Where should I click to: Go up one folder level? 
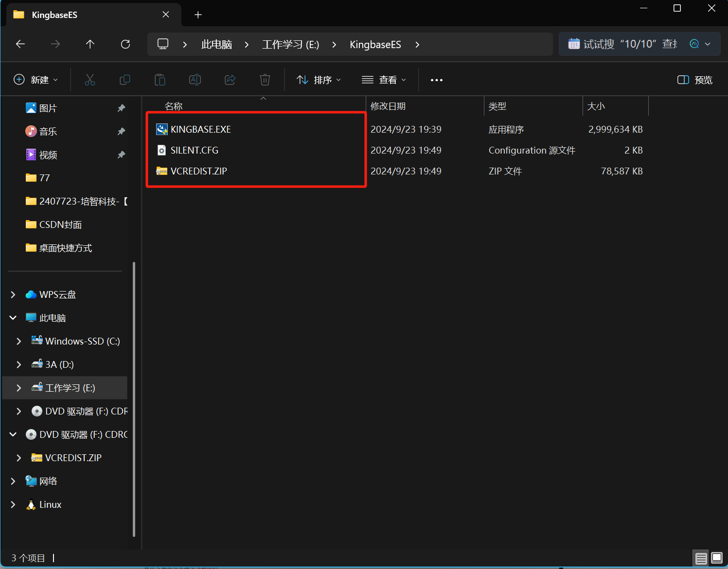(90, 44)
